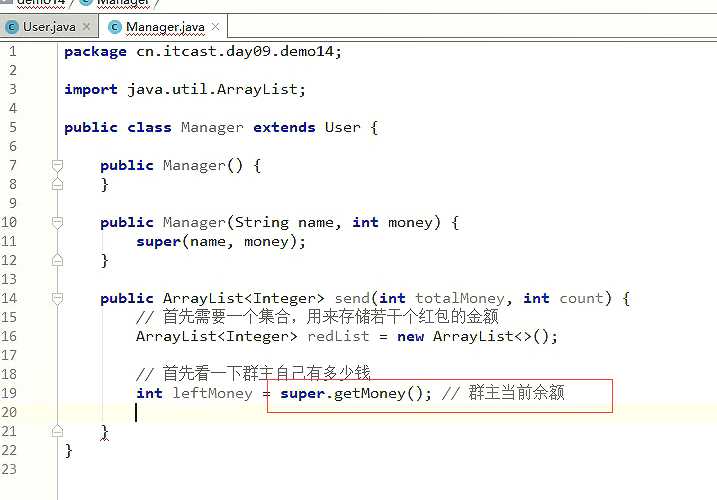The image size is (717, 500).
Task: Collapse the Manager(String name, int money) constructor on line 10
Action: 57,222
